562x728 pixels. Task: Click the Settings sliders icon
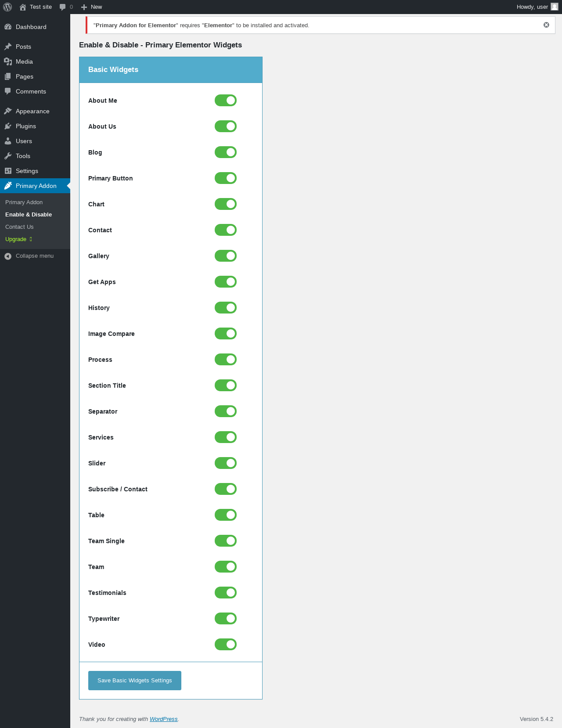click(x=8, y=171)
